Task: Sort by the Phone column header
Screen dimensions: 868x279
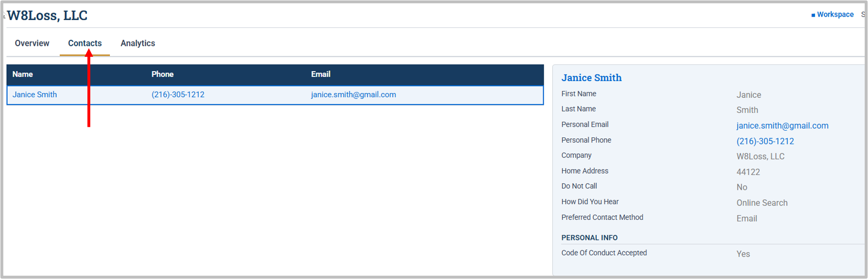Action: (x=162, y=74)
